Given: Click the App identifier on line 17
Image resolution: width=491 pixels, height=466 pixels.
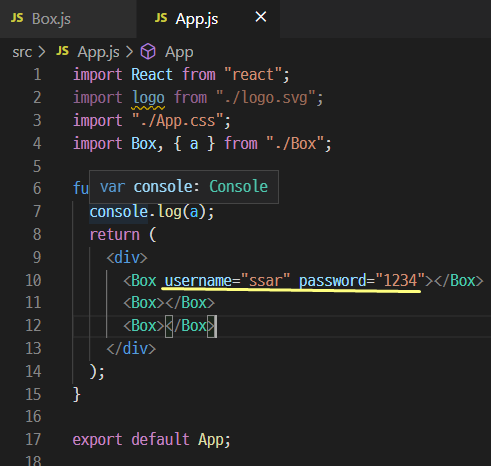Looking at the screenshot, I should (211, 440).
